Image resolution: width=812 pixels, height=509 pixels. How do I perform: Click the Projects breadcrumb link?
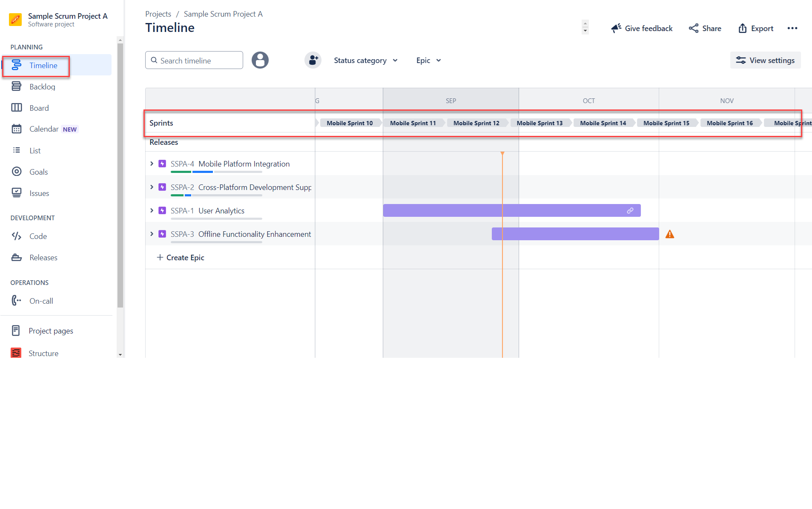pos(158,14)
